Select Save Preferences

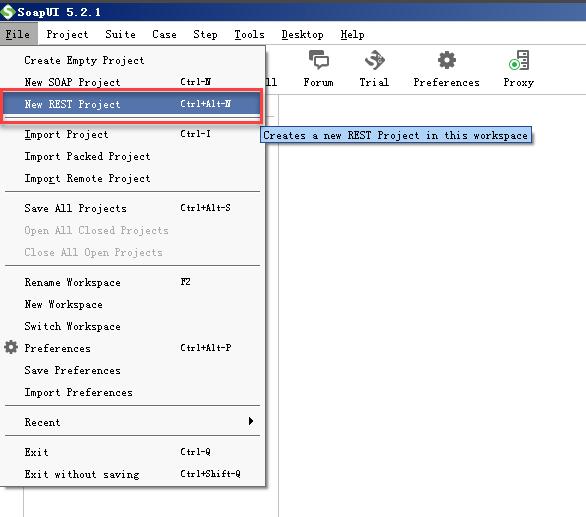(133, 370)
